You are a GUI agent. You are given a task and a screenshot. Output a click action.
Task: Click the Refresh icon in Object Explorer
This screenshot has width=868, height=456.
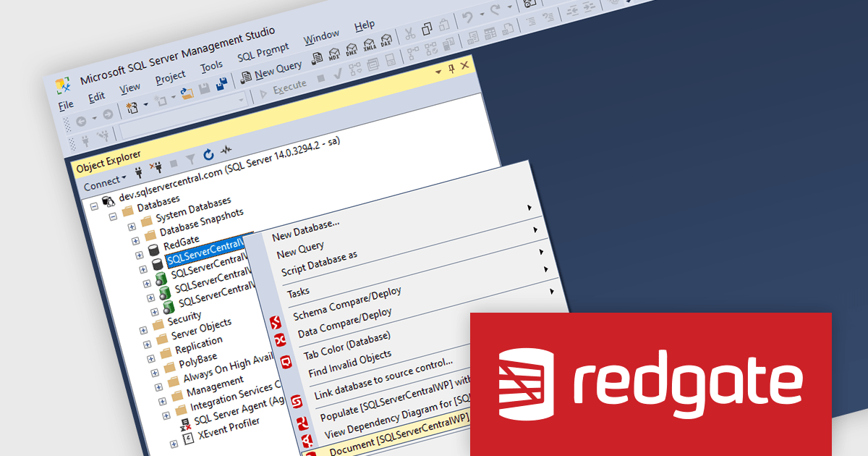click(x=208, y=153)
